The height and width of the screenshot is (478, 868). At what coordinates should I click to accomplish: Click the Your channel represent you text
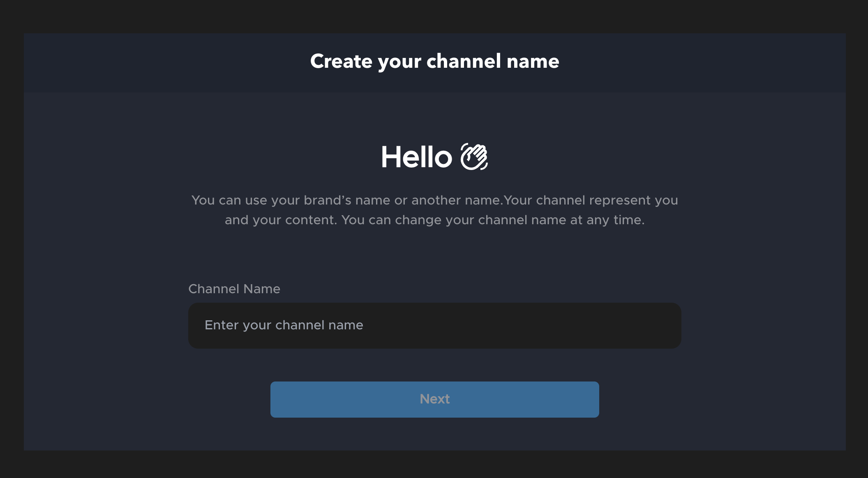(591, 200)
